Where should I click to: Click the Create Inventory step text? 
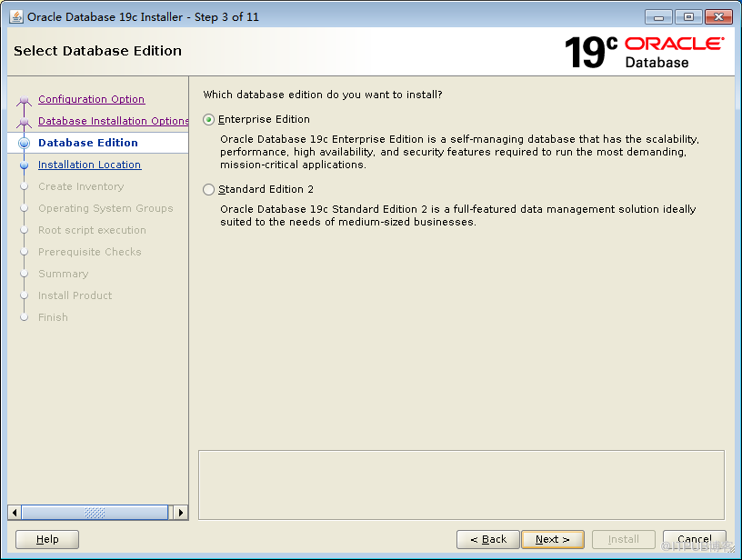click(x=81, y=186)
